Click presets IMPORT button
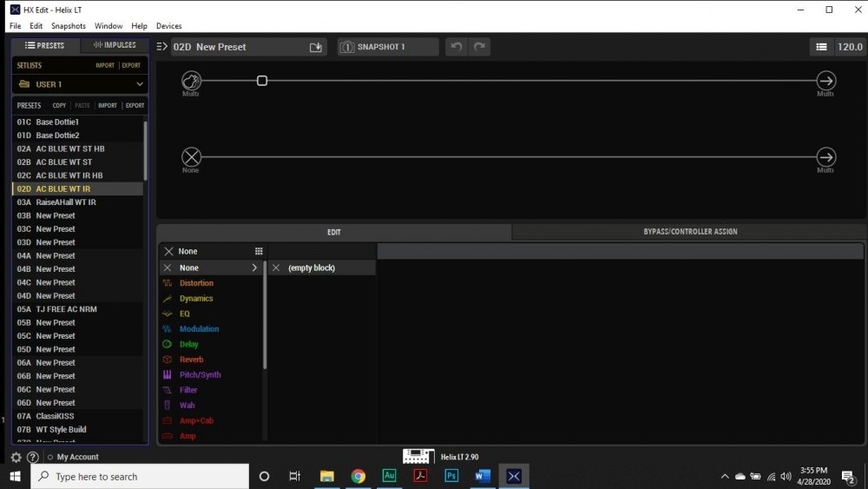The height and width of the screenshot is (489, 868). point(108,105)
